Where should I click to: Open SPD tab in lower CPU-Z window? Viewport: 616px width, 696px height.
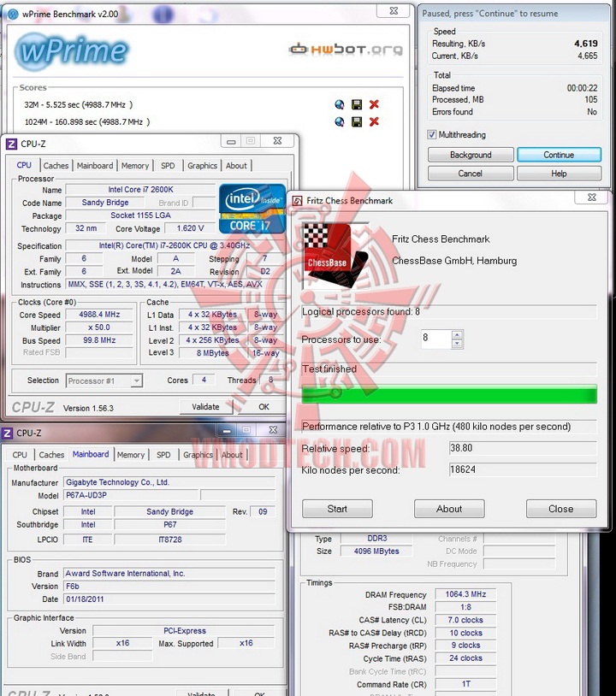[163, 455]
